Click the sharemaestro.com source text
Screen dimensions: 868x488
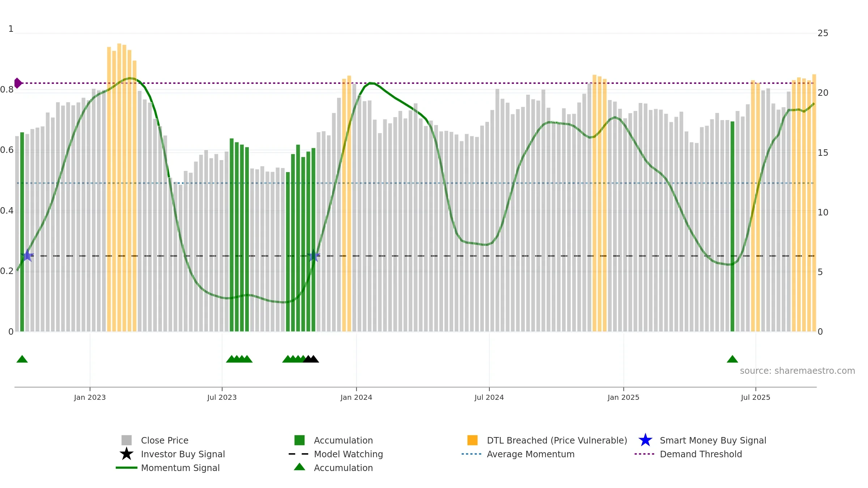click(x=797, y=371)
